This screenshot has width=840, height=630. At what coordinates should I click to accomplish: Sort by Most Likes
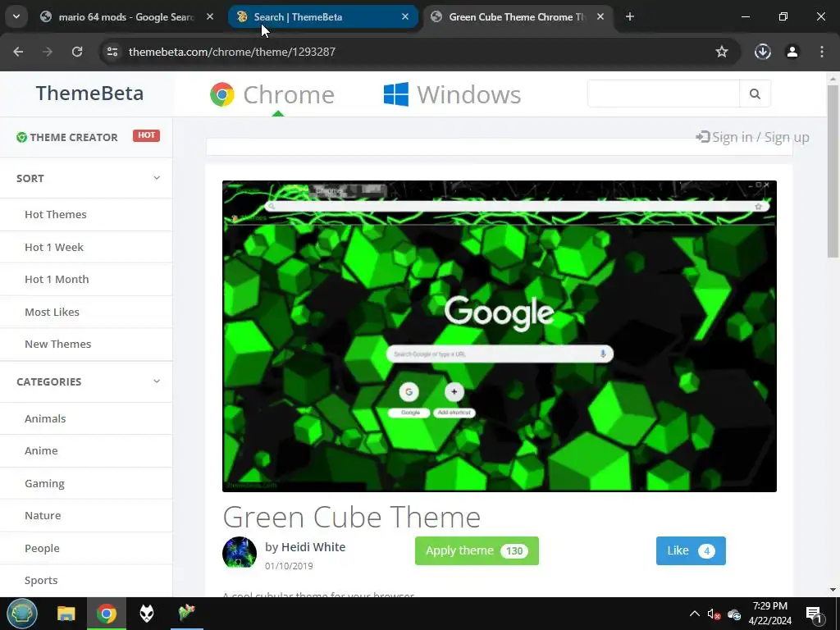pos(52,312)
